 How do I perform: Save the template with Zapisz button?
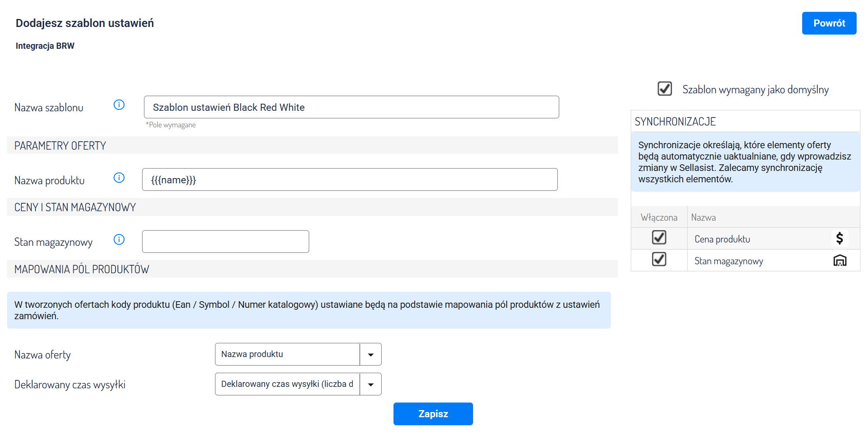click(433, 414)
